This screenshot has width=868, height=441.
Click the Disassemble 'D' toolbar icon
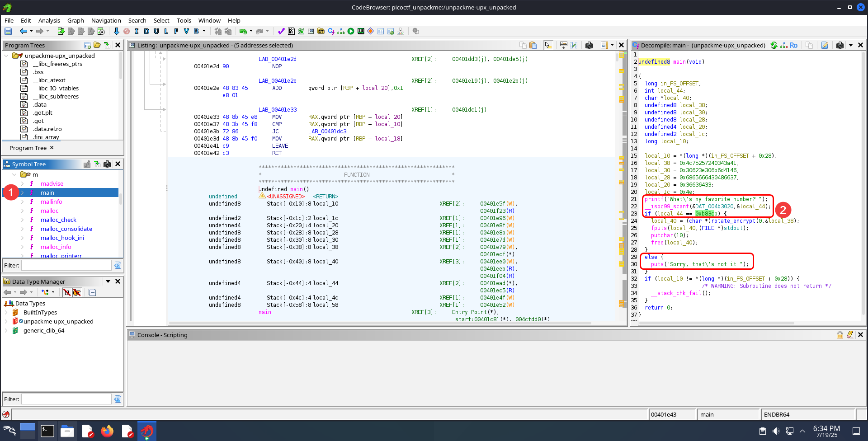point(146,31)
